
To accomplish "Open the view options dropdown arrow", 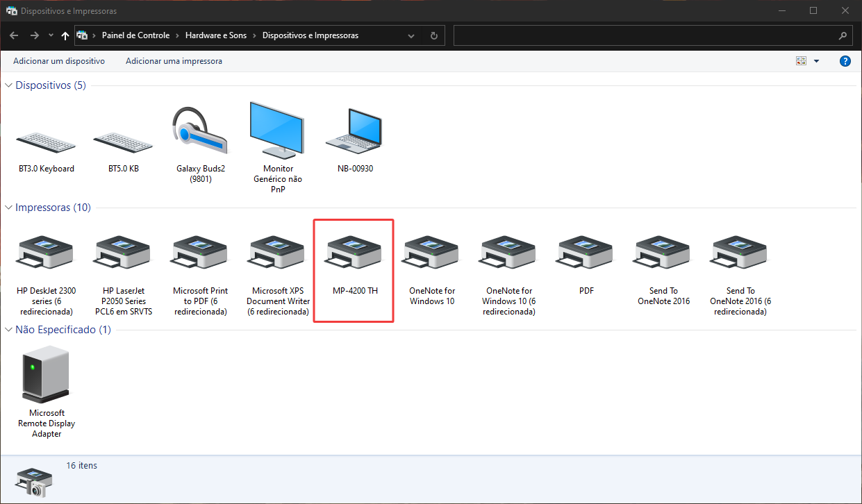I will tap(817, 61).
